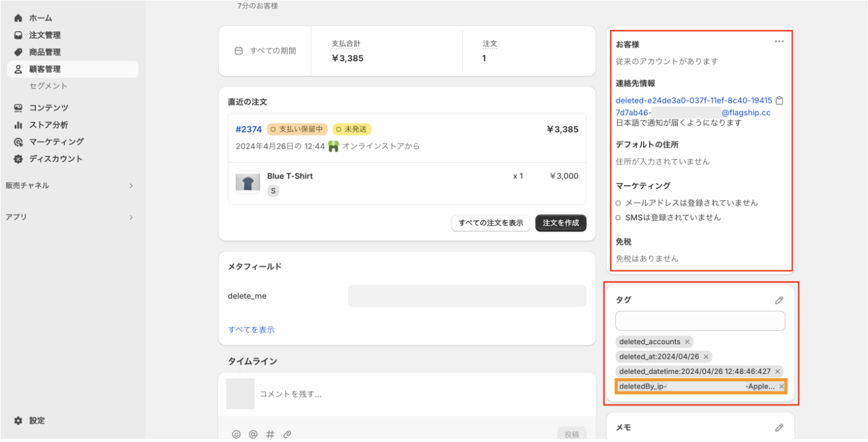This screenshot has width=868, height=442.
Task: Select 顧客管理 in the sidebar
Action: [x=73, y=69]
